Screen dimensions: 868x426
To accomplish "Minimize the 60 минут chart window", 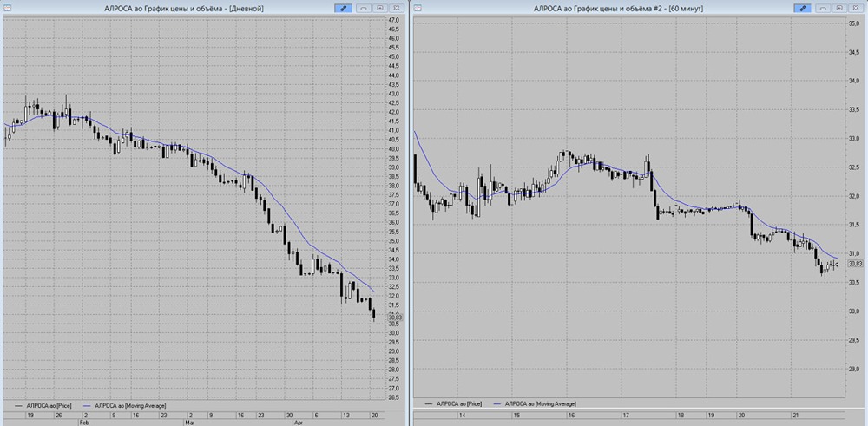I will tap(825, 9).
